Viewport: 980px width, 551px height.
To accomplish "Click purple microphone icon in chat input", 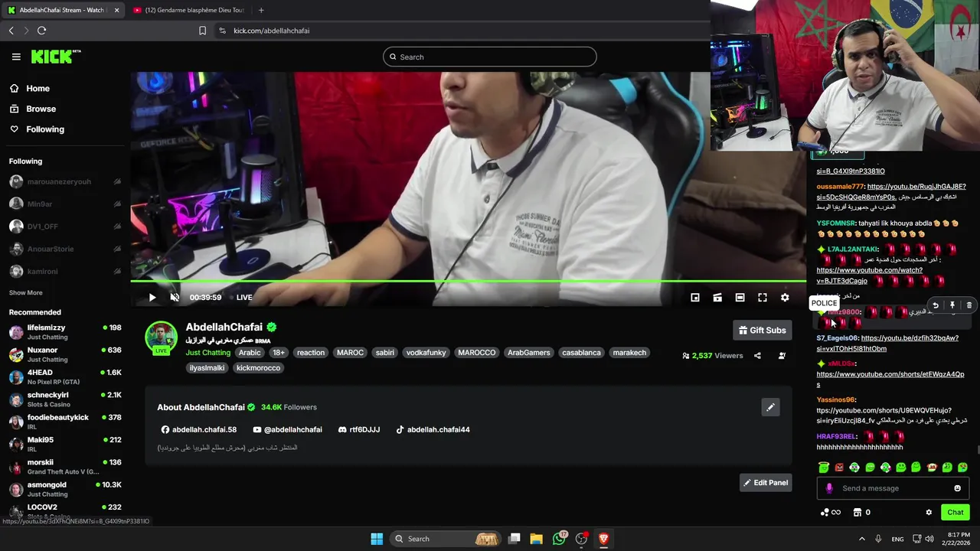I will tap(829, 488).
